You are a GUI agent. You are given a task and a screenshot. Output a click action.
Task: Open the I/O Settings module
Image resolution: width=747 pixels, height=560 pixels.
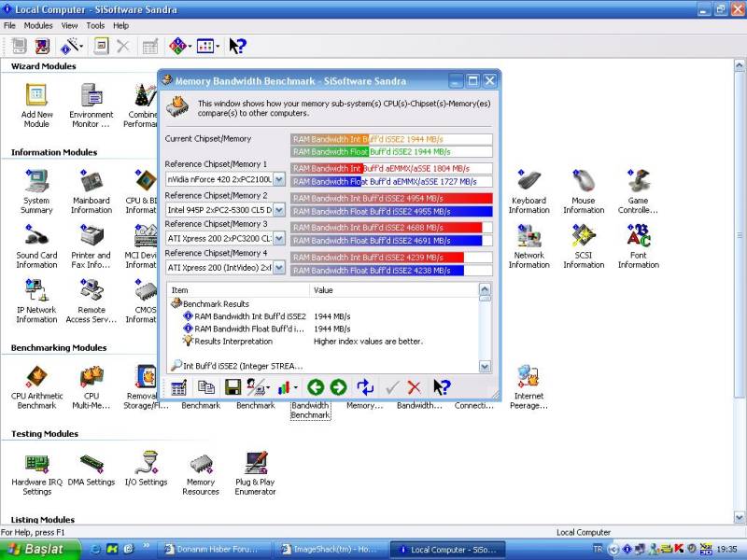coord(147,470)
